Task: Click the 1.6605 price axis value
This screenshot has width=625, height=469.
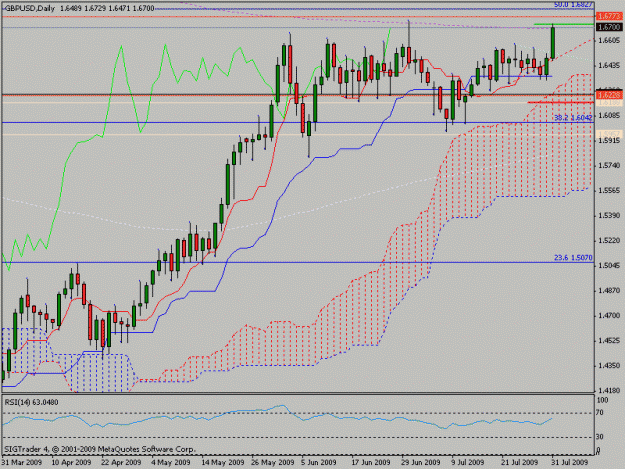Action: pyautogui.click(x=609, y=40)
